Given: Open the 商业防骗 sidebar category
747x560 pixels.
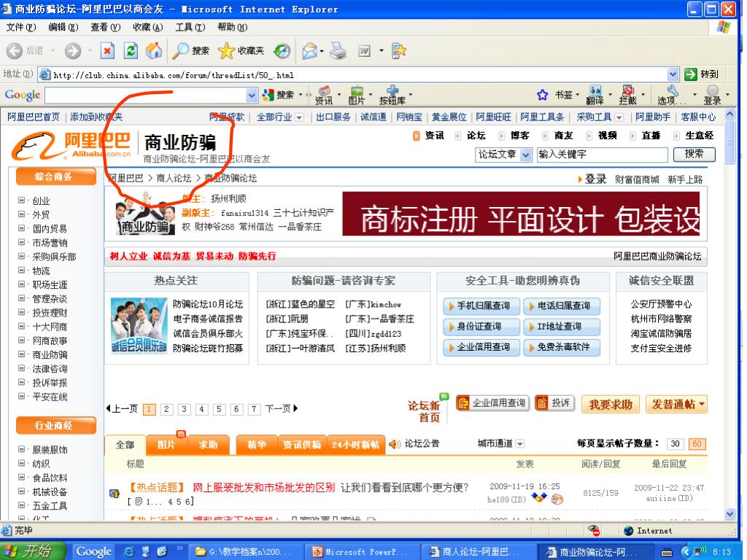Looking at the screenshot, I should tap(50, 355).
